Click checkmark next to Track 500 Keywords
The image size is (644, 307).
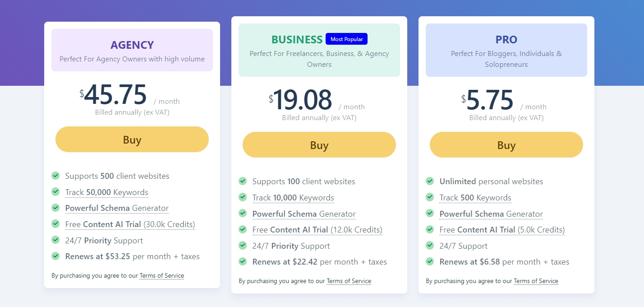coord(430,197)
